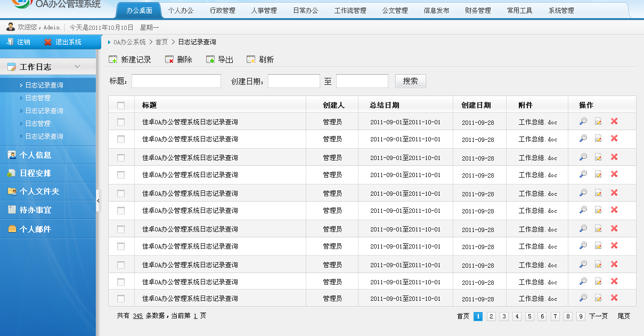The height and width of the screenshot is (336, 644).
Task: Jump to 尾页 last page link
Action: click(624, 316)
